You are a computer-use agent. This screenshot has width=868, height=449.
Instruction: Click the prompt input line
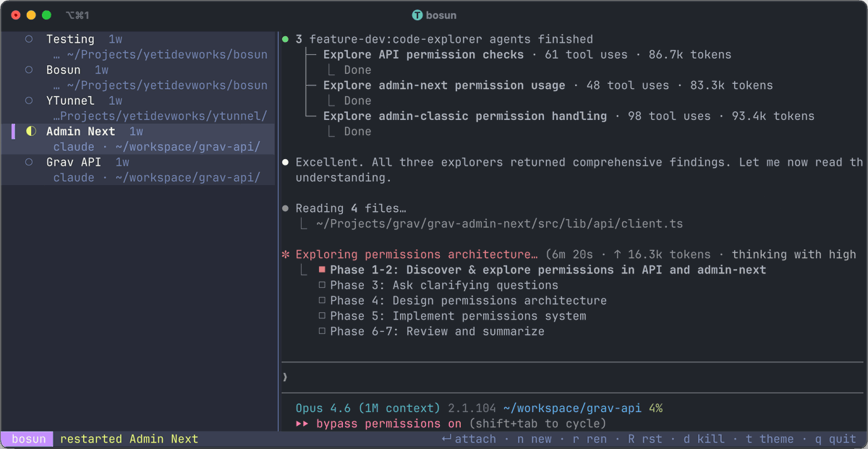[571, 377]
